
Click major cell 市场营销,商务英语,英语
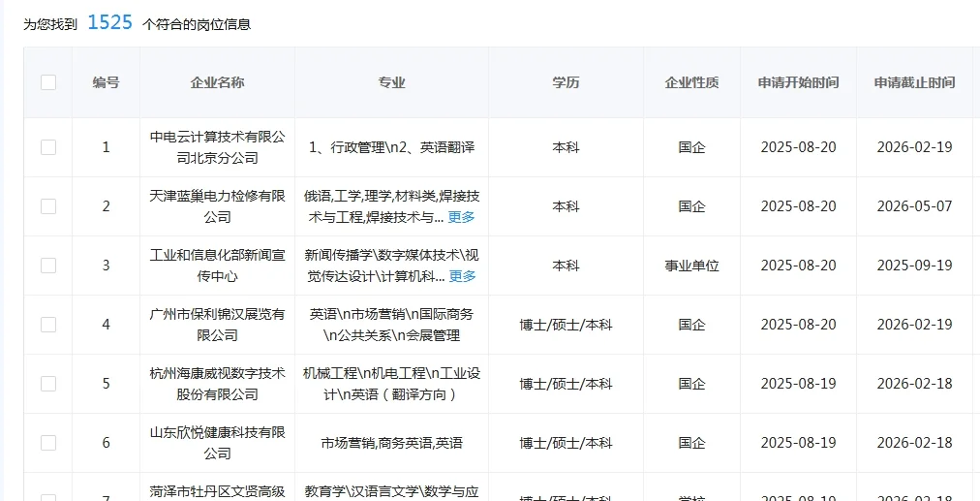coord(392,443)
